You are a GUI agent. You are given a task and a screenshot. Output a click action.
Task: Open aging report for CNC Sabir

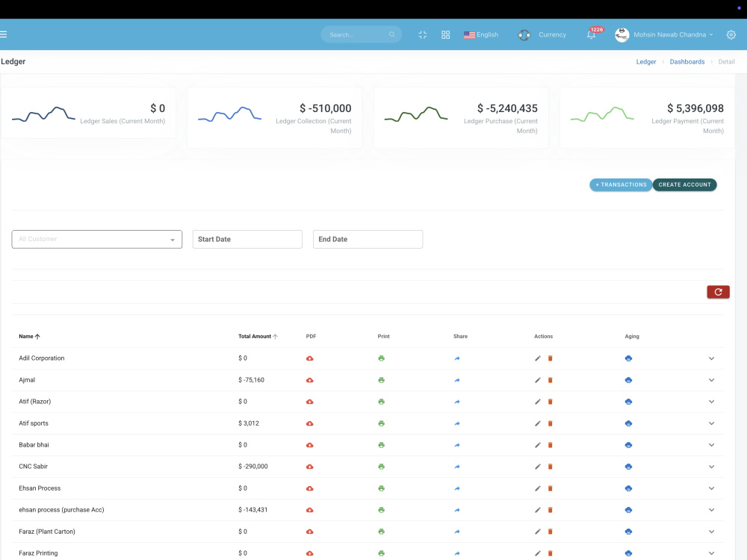(628, 467)
